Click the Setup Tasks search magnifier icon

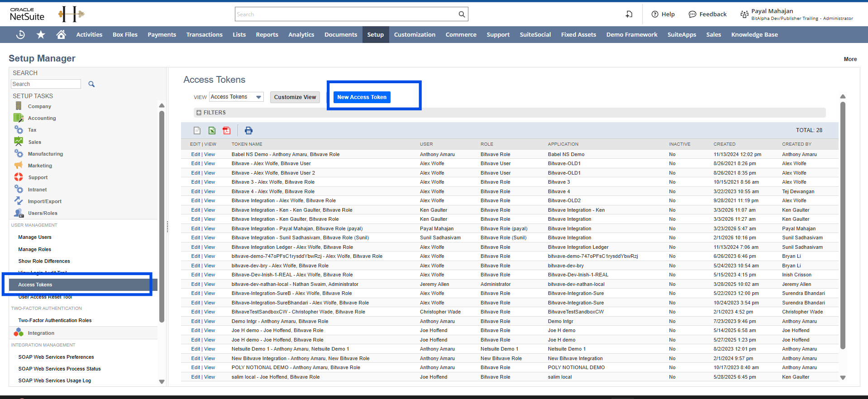coord(91,84)
